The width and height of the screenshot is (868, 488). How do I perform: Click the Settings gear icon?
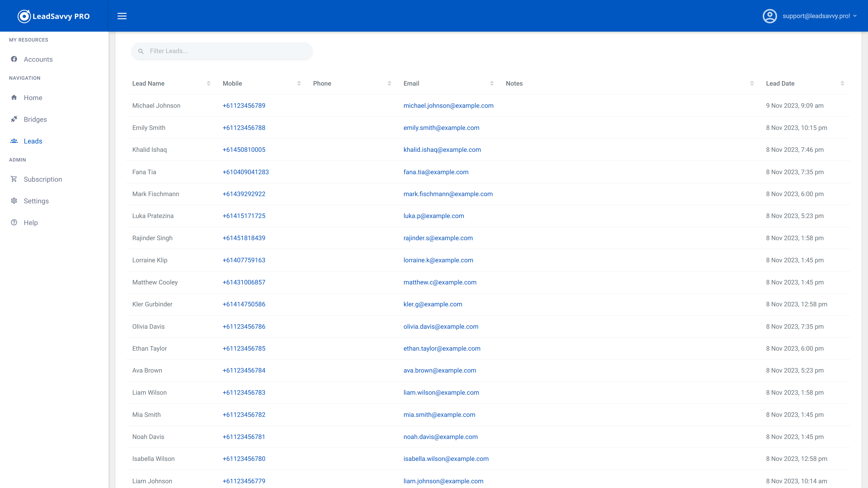[x=14, y=201]
